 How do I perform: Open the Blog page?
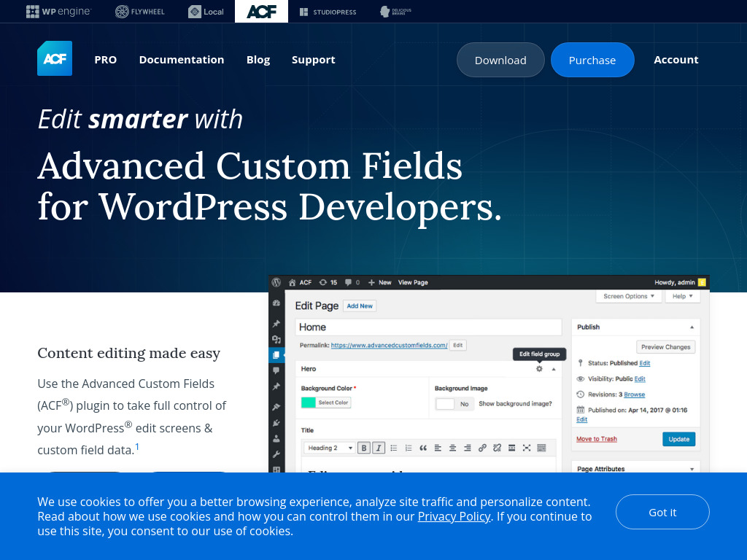258,60
